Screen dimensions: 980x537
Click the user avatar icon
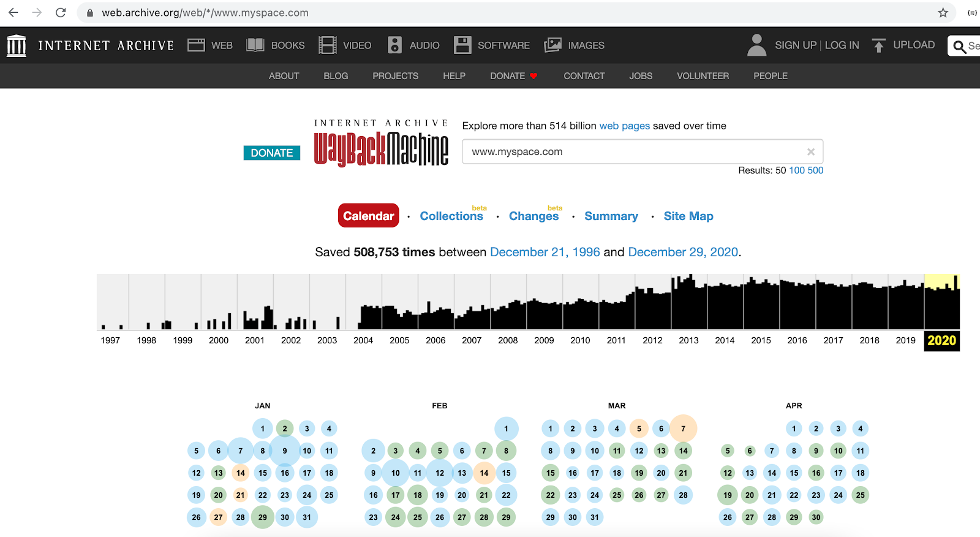tap(757, 45)
